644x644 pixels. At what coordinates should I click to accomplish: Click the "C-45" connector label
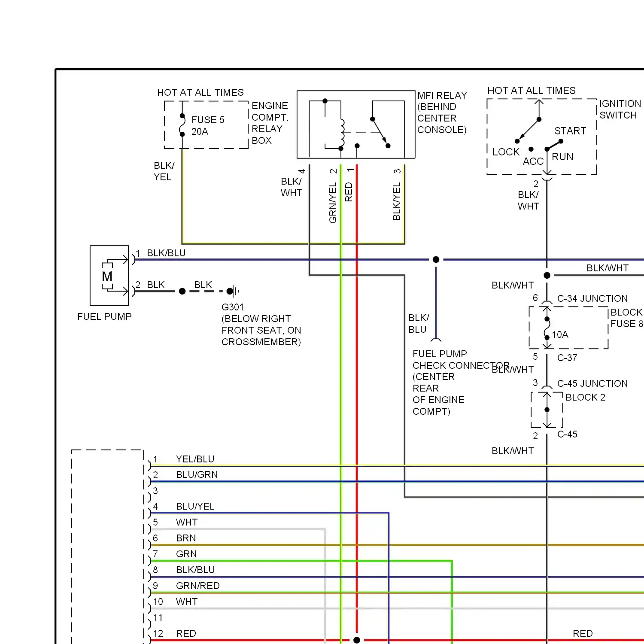567,434
